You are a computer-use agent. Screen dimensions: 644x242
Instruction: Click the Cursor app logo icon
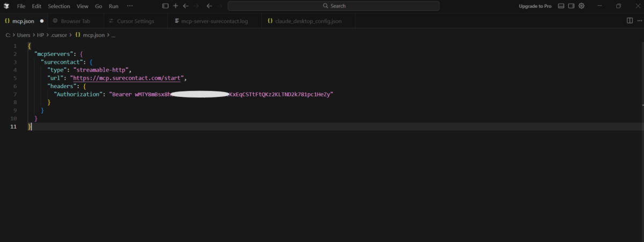pyautogui.click(x=6, y=6)
